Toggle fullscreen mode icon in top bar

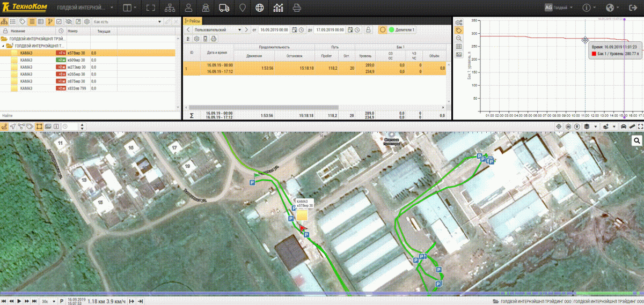150,8
